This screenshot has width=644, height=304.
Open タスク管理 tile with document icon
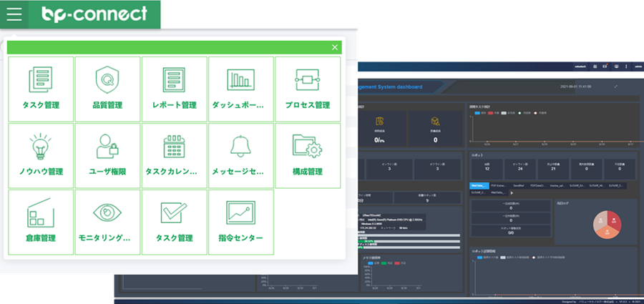(x=41, y=89)
